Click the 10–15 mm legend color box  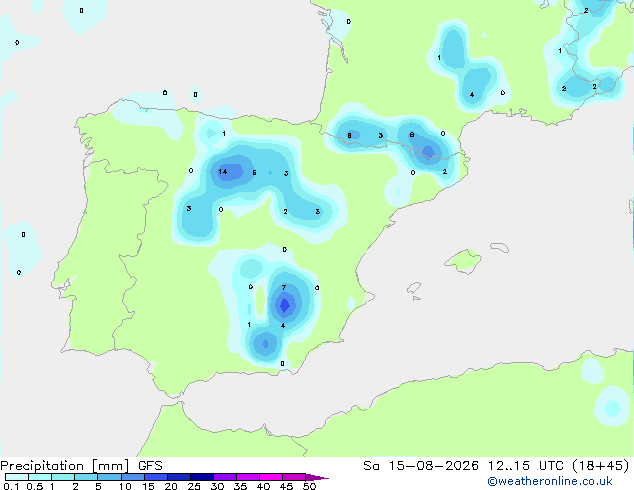[x=133, y=477]
